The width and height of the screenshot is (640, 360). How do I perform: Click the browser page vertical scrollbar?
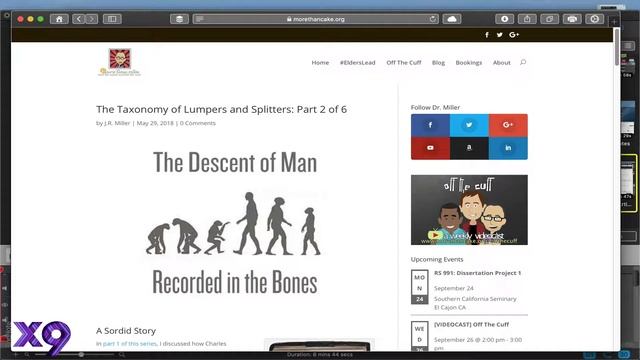click(617, 47)
